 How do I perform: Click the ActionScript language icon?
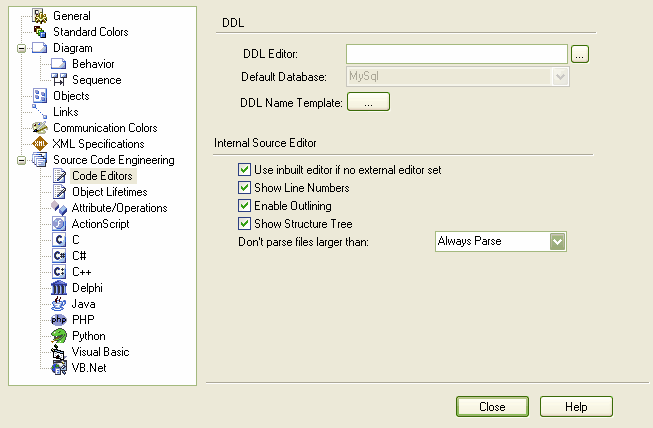click(59, 224)
